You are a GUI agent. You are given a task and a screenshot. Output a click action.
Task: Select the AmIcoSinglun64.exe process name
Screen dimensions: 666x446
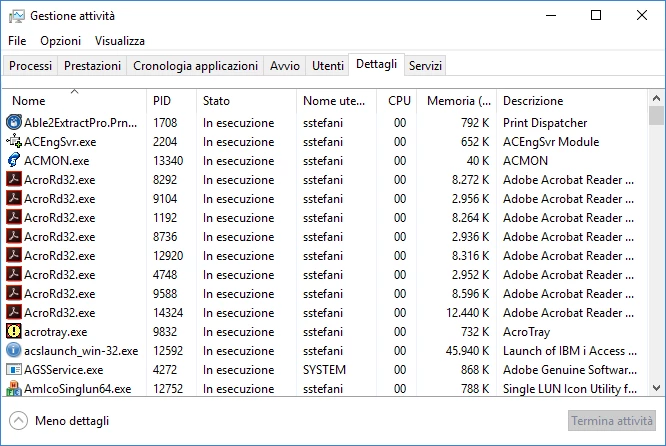(77, 389)
